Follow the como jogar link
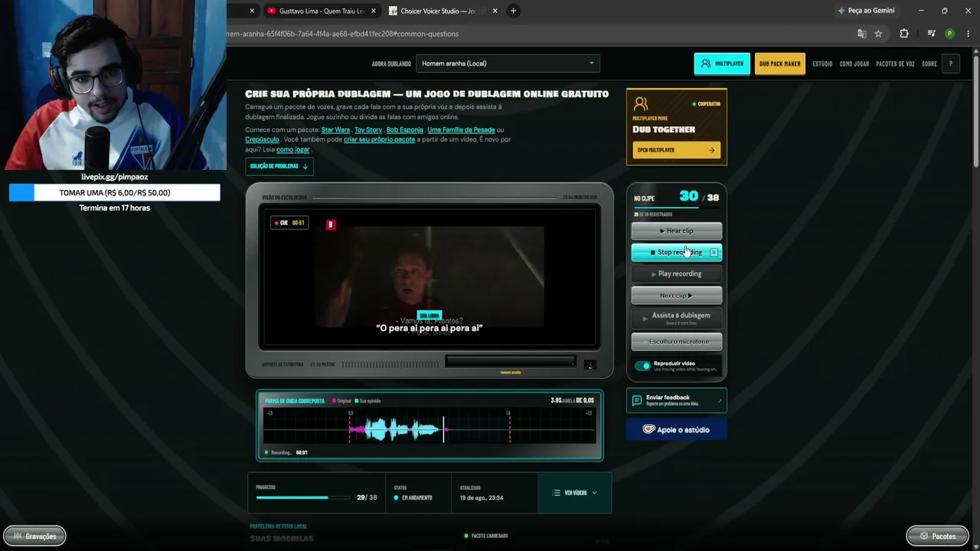980x551 pixels. click(293, 149)
